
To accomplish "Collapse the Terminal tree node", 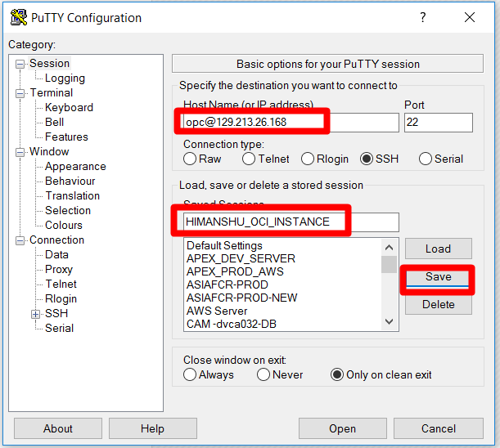I will [20, 93].
